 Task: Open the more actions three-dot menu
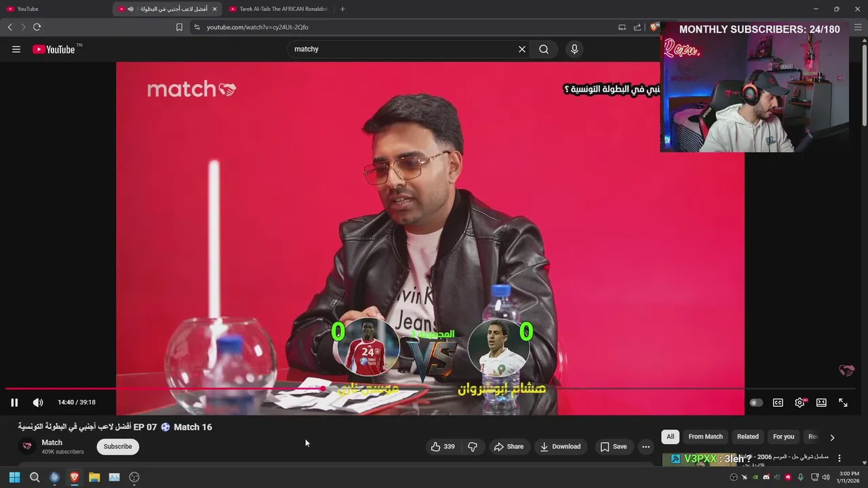tap(646, 447)
